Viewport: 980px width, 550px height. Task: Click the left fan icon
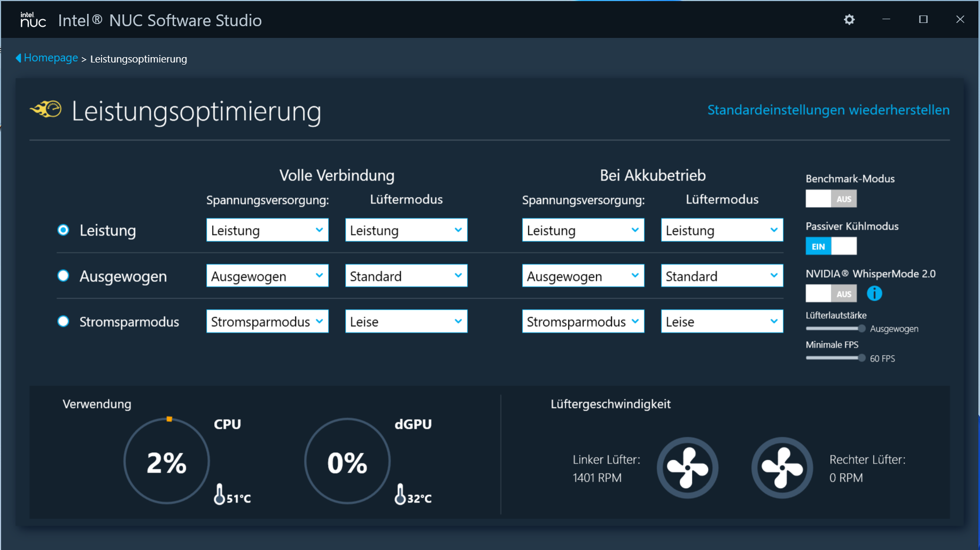click(688, 468)
